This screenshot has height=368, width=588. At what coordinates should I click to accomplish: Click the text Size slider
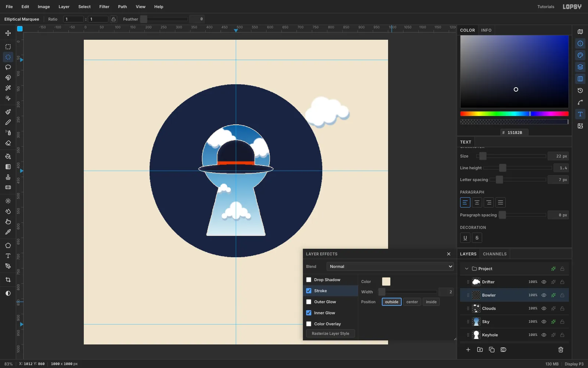tap(511, 156)
